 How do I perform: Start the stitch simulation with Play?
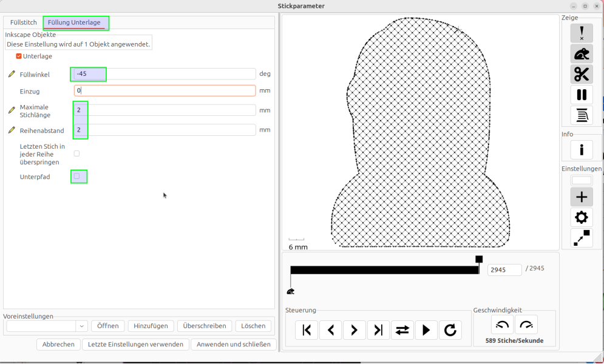[x=426, y=330]
